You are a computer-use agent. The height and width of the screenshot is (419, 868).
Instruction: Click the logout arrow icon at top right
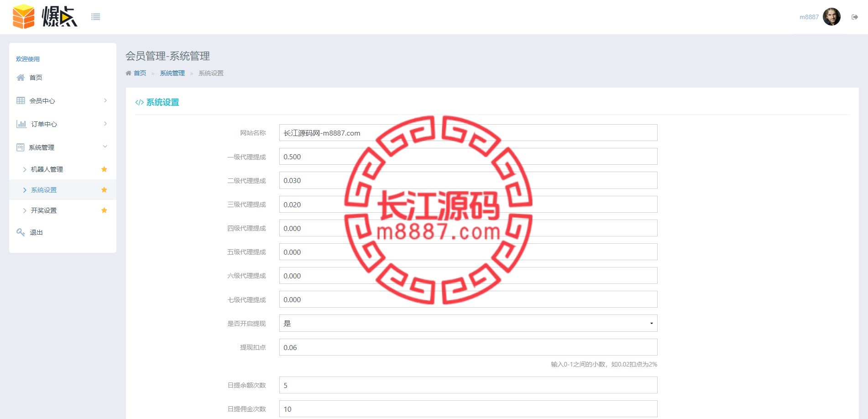855,17
